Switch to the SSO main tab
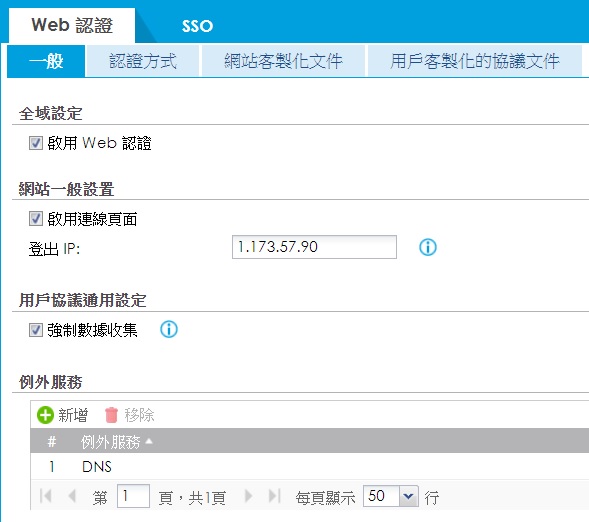This screenshot has height=522, width=589. 197,26
